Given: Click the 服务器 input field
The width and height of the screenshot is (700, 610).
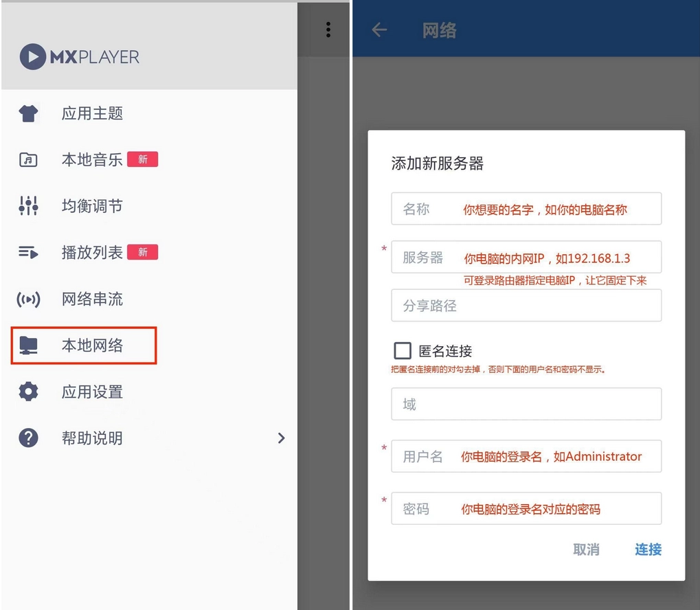Looking at the screenshot, I should [526, 257].
